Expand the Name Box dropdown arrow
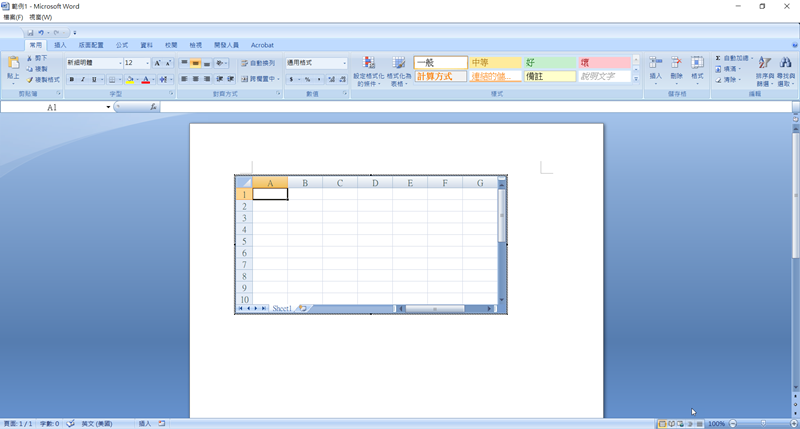800x429 pixels. [108, 107]
